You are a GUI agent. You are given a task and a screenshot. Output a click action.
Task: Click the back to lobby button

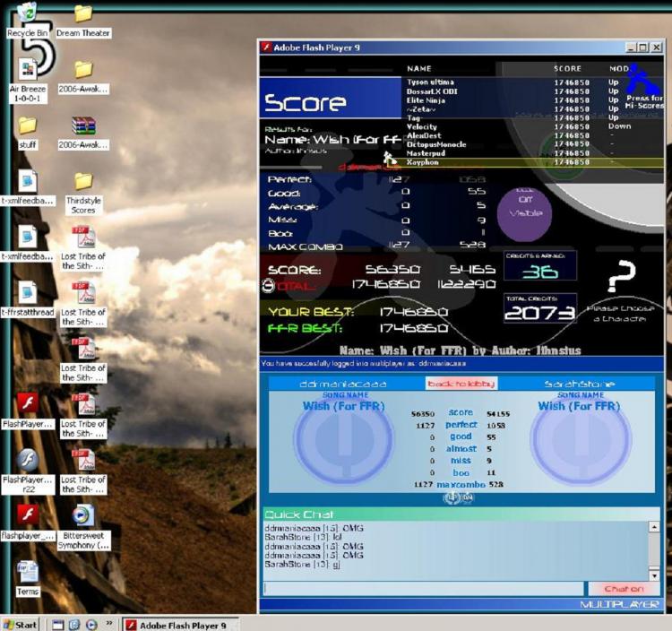pyautogui.click(x=461, y=384)
